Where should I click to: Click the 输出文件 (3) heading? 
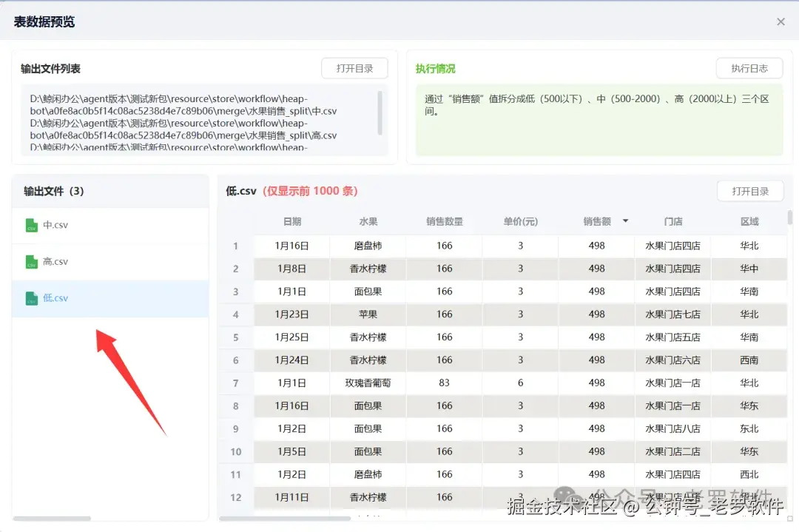53,191
